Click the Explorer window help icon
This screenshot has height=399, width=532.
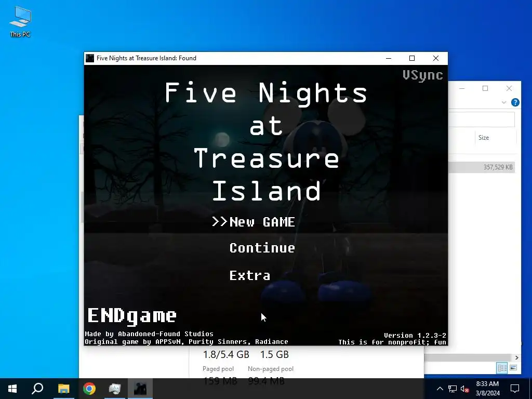tap(515, 102)
